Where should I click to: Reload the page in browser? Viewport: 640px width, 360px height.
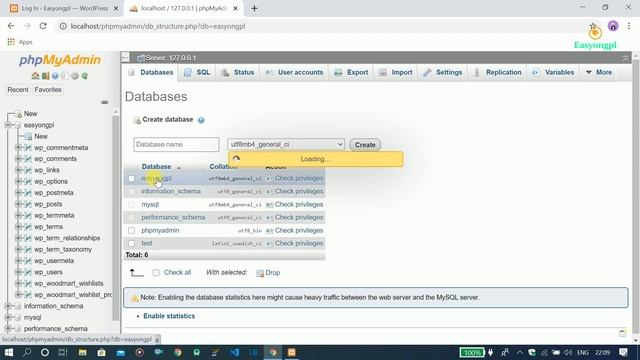point(43,26)
